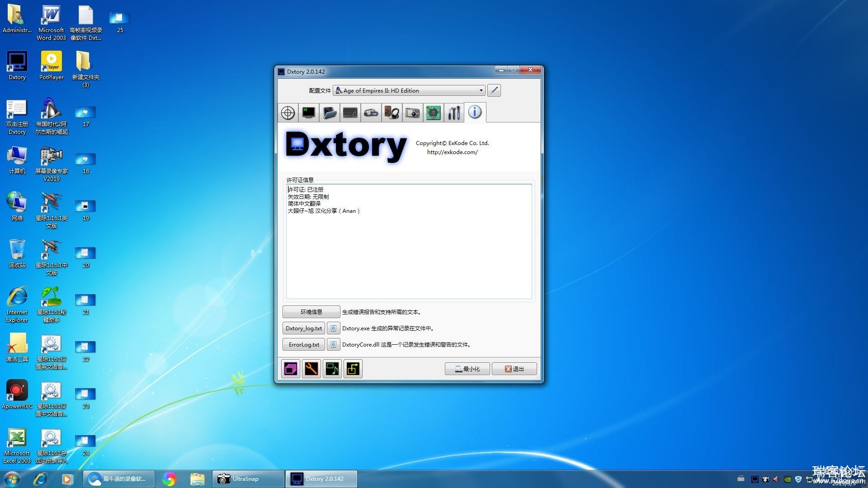Select the 屏幕录像专家 V2019 desktop icon

pos(52,163)
